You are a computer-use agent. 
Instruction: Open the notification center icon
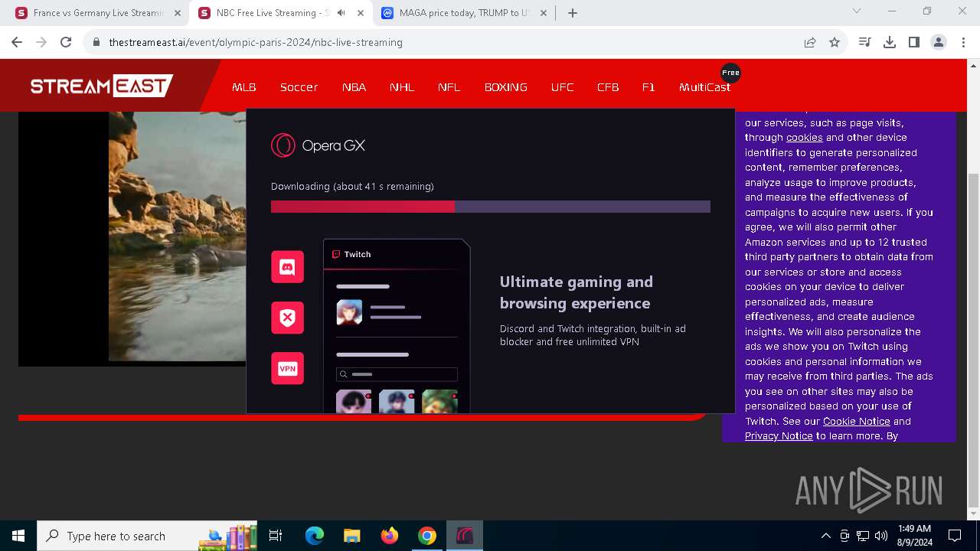(x=955, y=536)
